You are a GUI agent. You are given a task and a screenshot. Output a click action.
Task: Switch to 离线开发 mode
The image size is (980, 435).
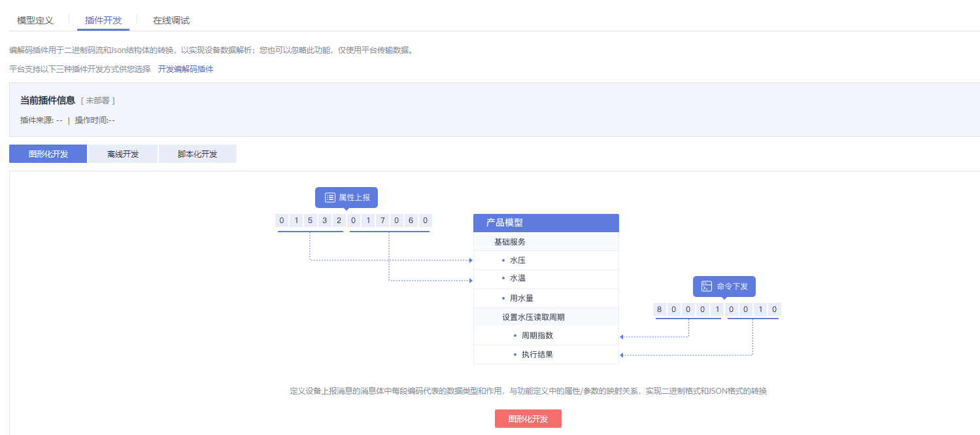pyautogui.click(x=123, y=154)
